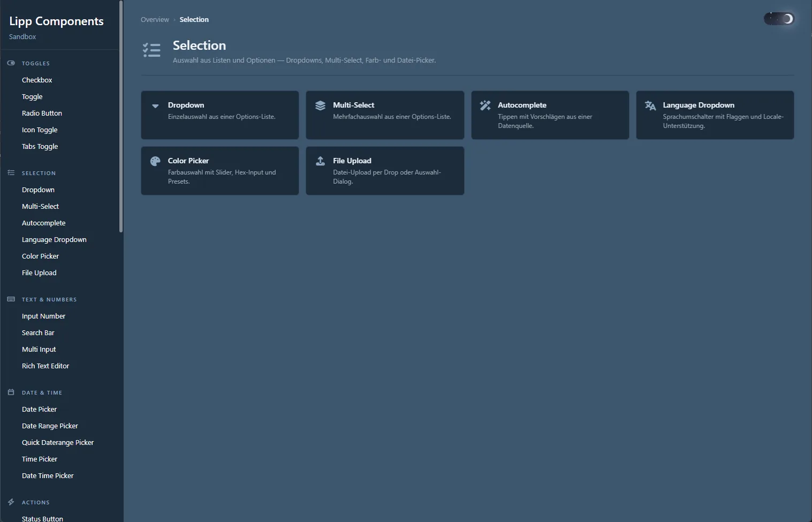This screenshot has width=812, height=522.
Task: Click the 'Datei-Upload per Drop' description text
Action: [386, 177]
